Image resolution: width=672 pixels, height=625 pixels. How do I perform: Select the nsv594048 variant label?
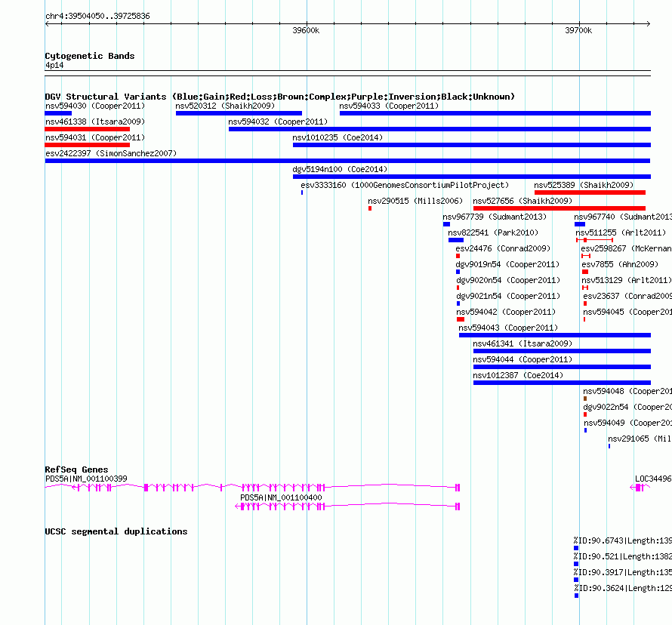[627, 391]
